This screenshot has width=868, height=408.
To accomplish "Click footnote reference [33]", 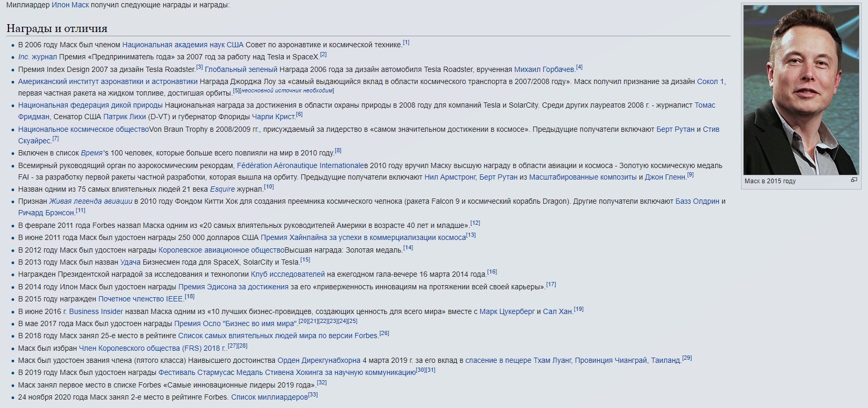I will 313,395.
